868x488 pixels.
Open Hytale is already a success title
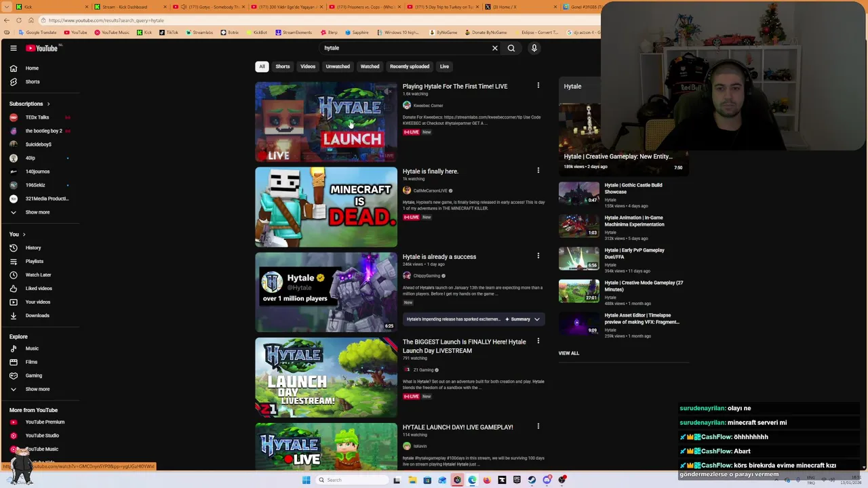[x=439, y=257]
